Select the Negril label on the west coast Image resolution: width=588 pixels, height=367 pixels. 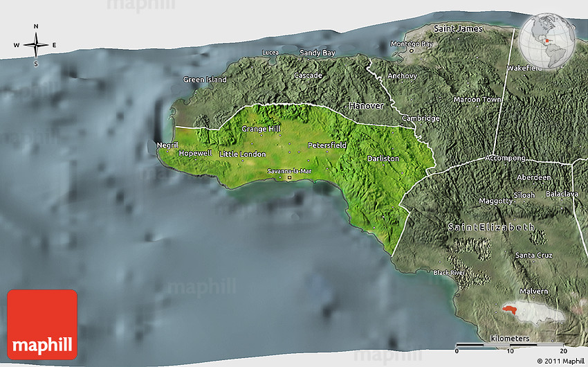167,145
